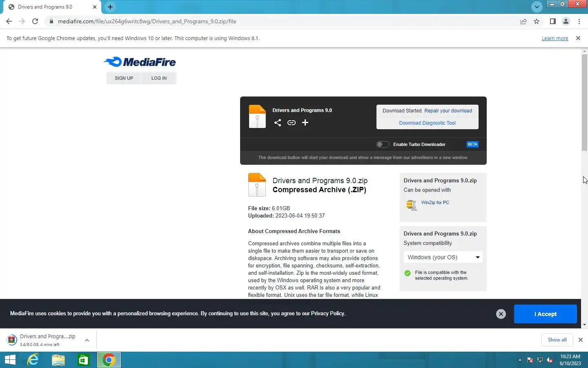Copy link using the chain link icon
The image size is (588, 368).
point(292,123)
